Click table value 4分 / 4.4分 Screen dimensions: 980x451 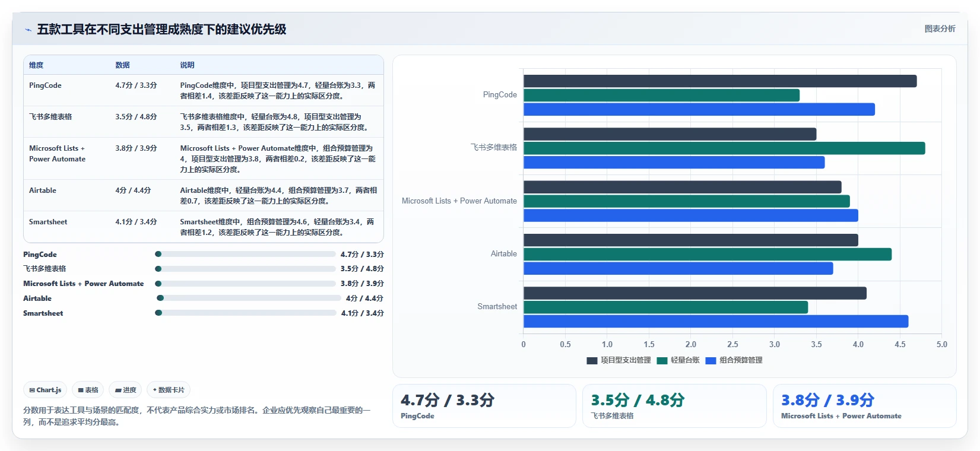tap(133, 190)
